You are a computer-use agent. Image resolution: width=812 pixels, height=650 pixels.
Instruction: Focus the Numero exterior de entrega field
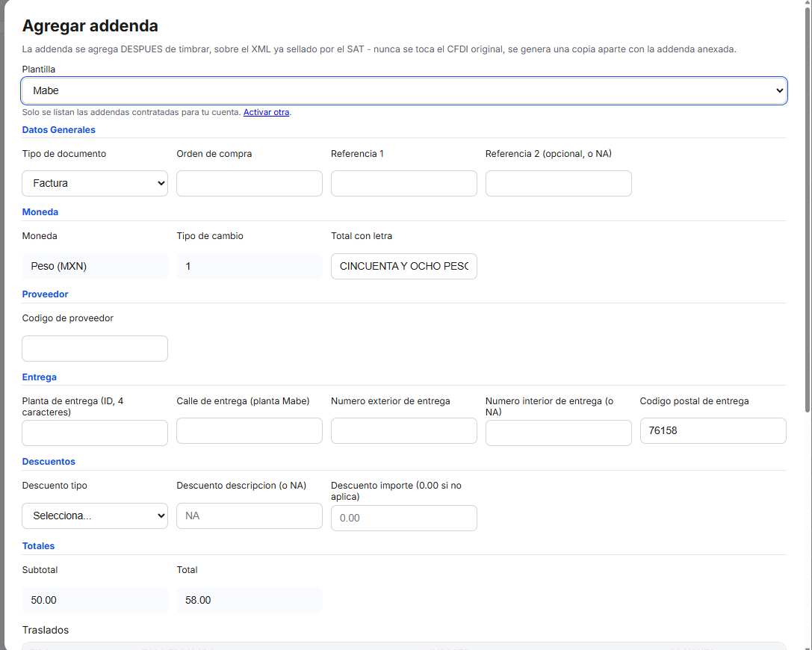[404, 431]
